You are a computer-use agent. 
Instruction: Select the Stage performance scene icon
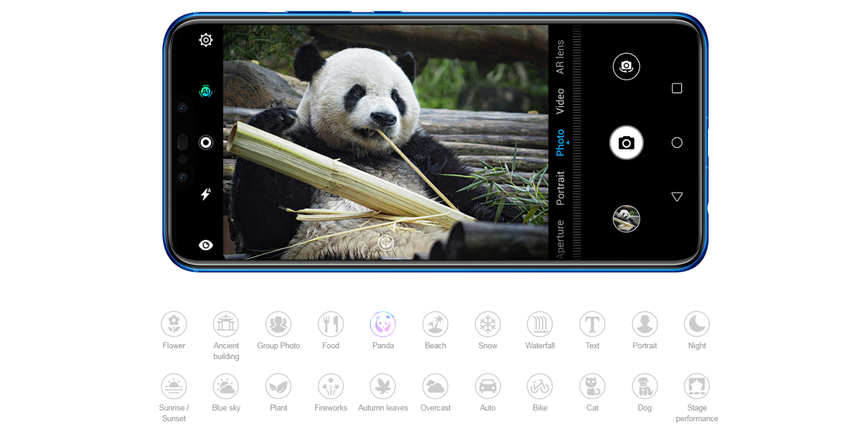(x=697, y=386)
